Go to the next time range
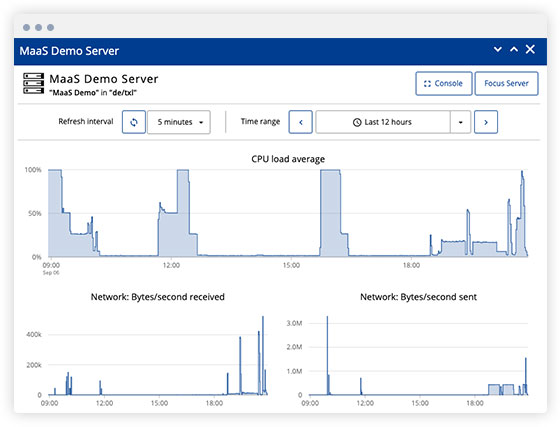 486,122
